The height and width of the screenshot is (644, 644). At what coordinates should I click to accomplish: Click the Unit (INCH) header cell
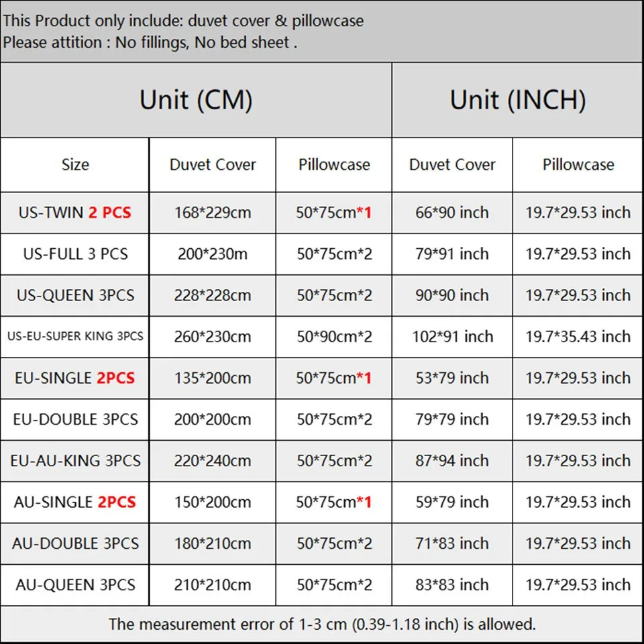pyautogui.click(x=517, y=101)
